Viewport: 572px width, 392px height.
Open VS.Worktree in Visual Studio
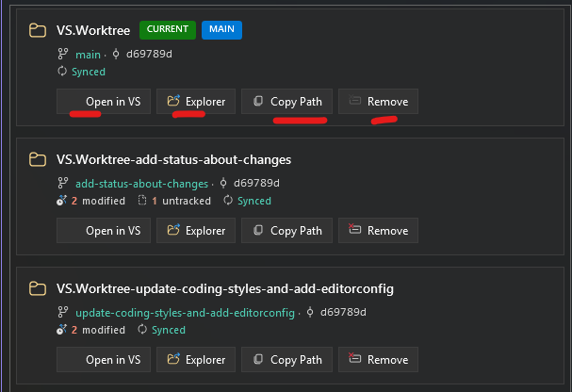pos(104,102)
